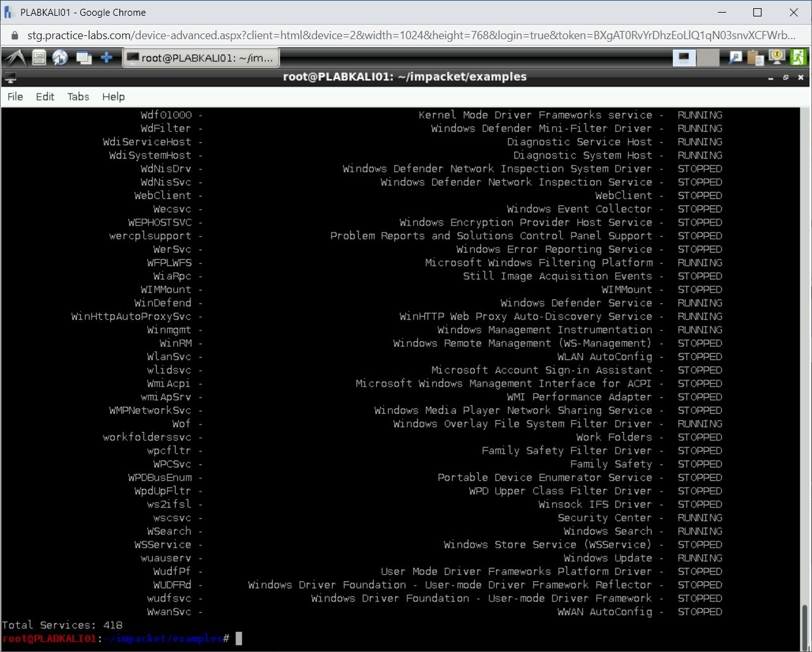This screenshot has width=812, height=652.
Task: Open the web browser globe icon
Action: pyautogui.click(x=60, y=58)
